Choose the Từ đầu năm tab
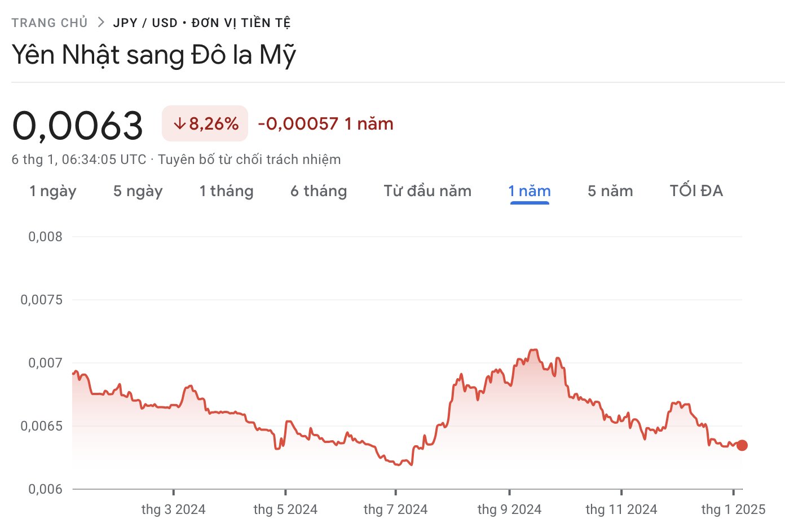Screen dimensions: 785x532 pos(427,191)
